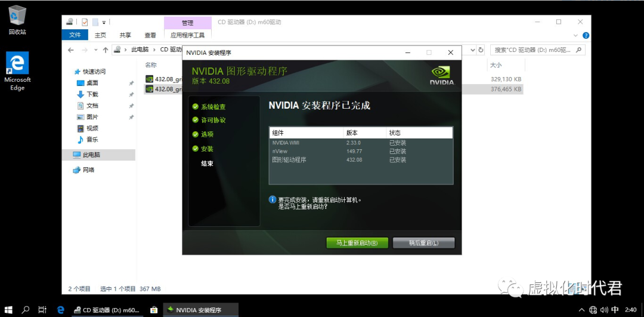
Task: Click the new folder quick access icon
Action: [95, 22]
